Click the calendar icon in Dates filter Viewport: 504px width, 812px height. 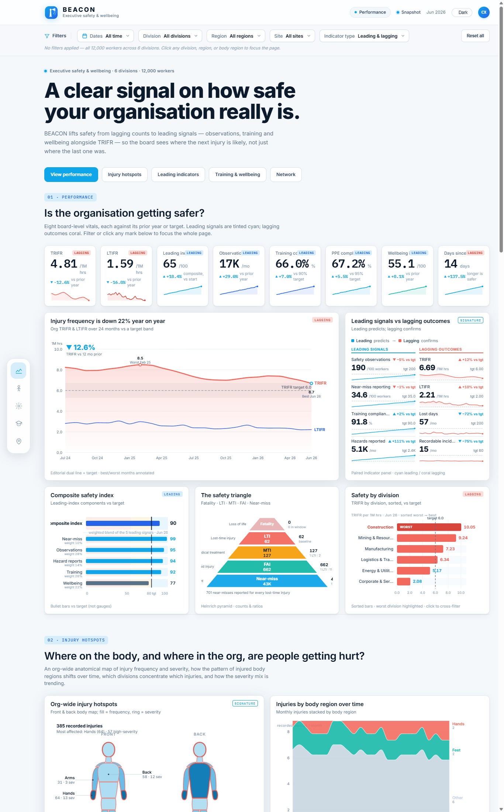[84, 36]
